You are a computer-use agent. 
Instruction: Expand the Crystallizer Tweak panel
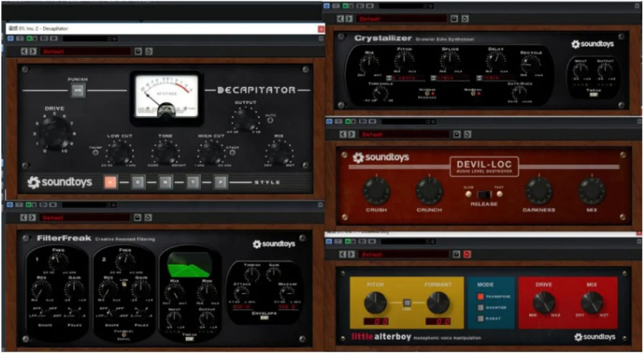pos(594,95)
